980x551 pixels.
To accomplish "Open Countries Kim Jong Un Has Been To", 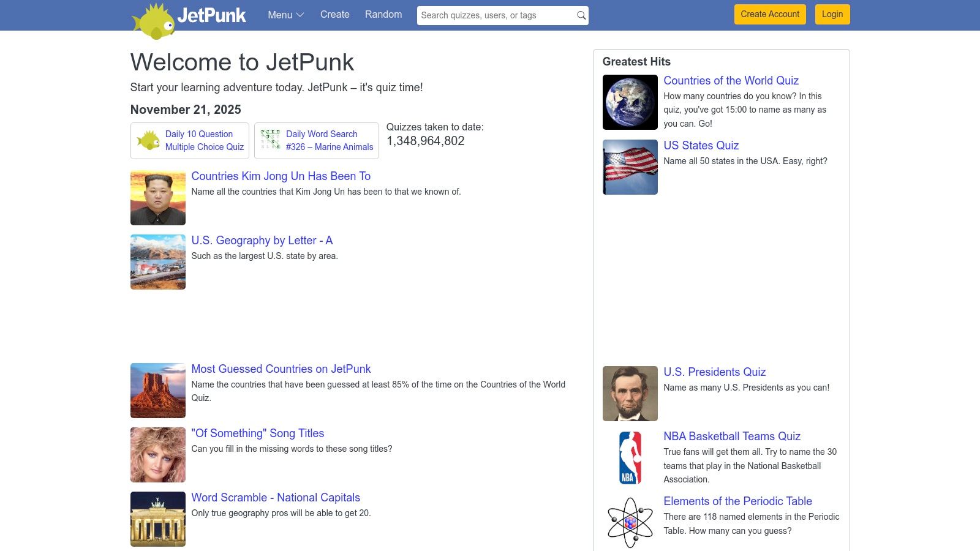I will (281, 176).
